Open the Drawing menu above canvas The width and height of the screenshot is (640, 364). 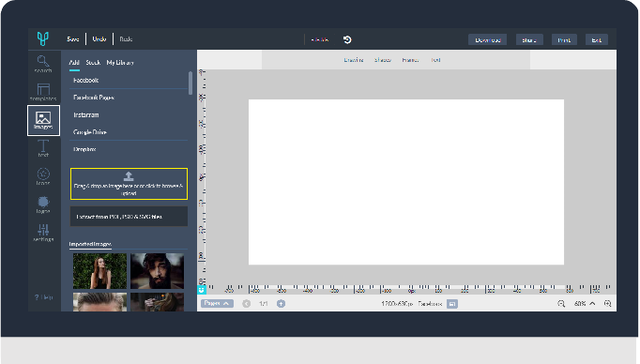354,60
